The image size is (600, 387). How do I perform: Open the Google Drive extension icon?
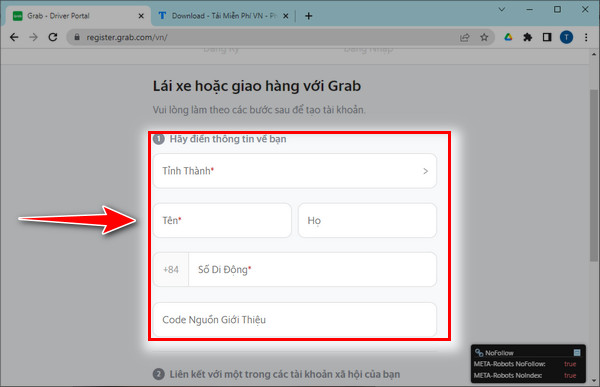coord(508,37)
